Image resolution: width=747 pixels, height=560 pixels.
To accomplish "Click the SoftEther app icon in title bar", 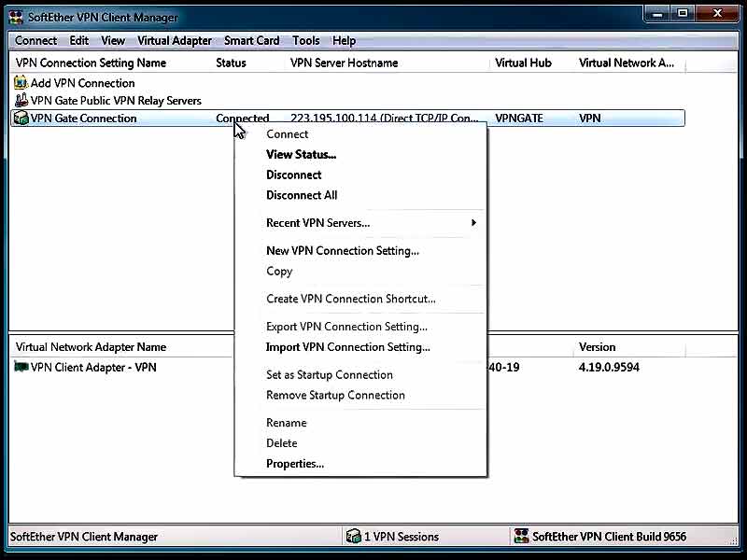I will 16,17.
